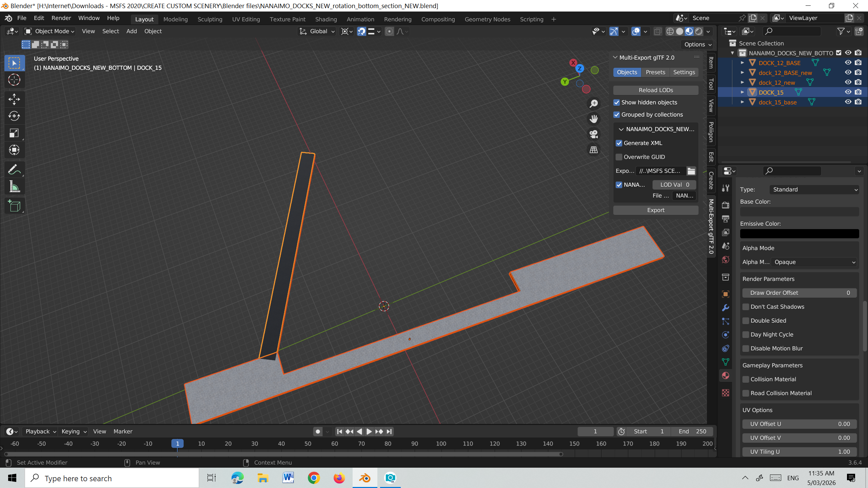The width and height of the screenshot is (868, 488).
Task: Activate the Move tool
Action: 14,99
